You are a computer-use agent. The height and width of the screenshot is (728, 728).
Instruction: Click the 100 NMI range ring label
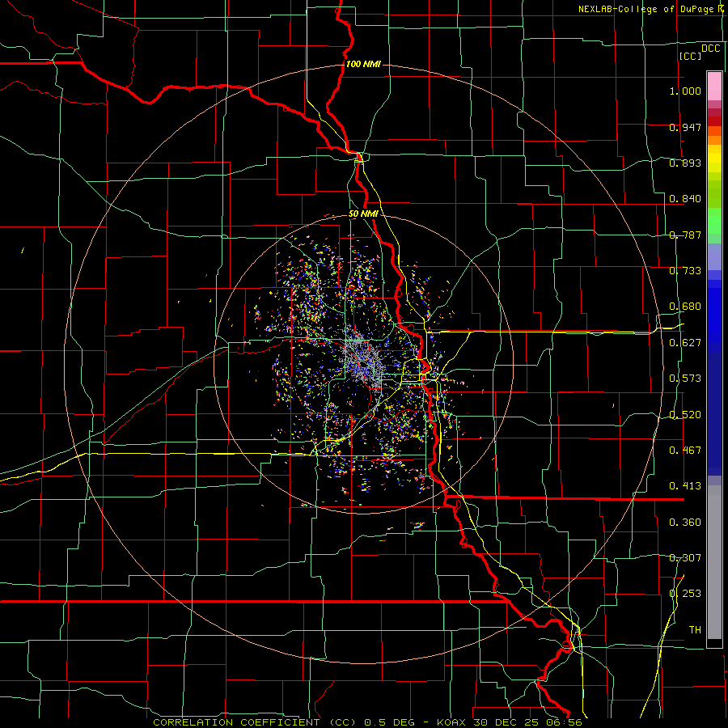point(363,64)
